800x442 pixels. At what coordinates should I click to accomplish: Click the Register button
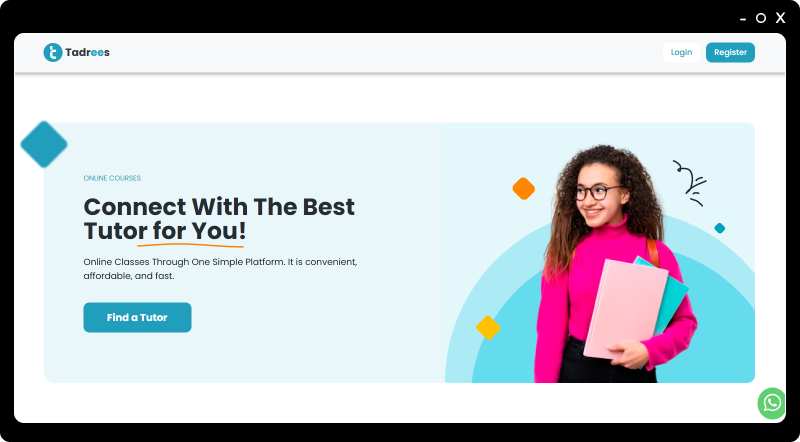(730, 52)
